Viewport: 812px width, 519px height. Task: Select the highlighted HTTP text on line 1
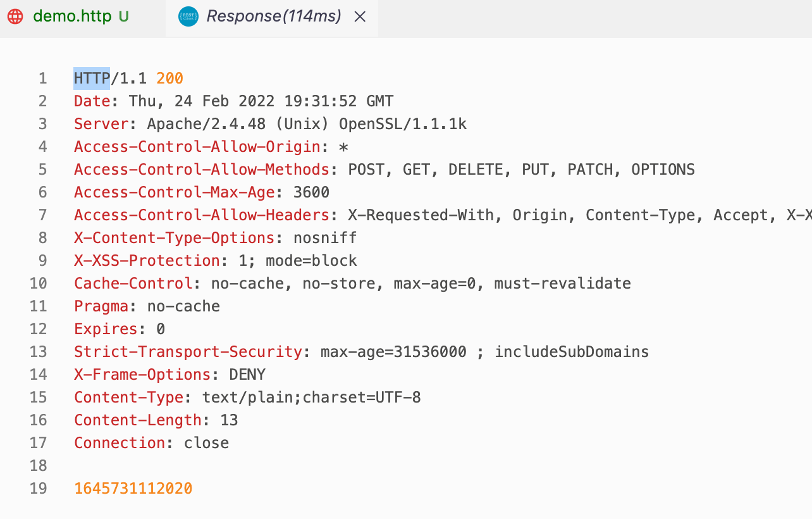(x=92, y=78)
